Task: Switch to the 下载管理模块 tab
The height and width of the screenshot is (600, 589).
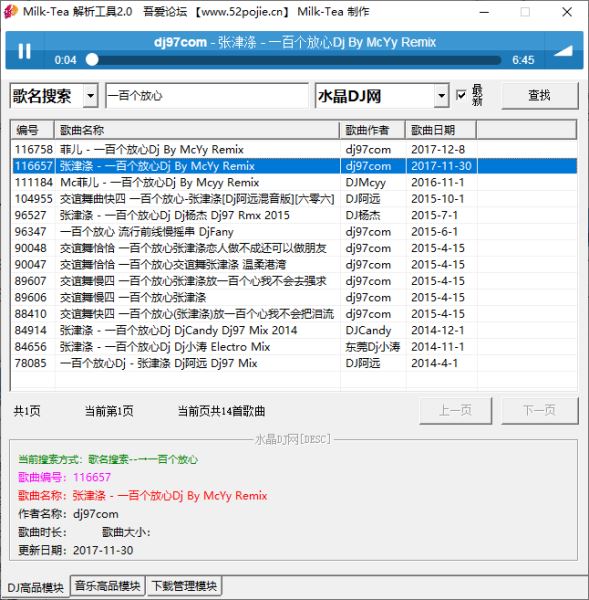Action: point(184,586)
